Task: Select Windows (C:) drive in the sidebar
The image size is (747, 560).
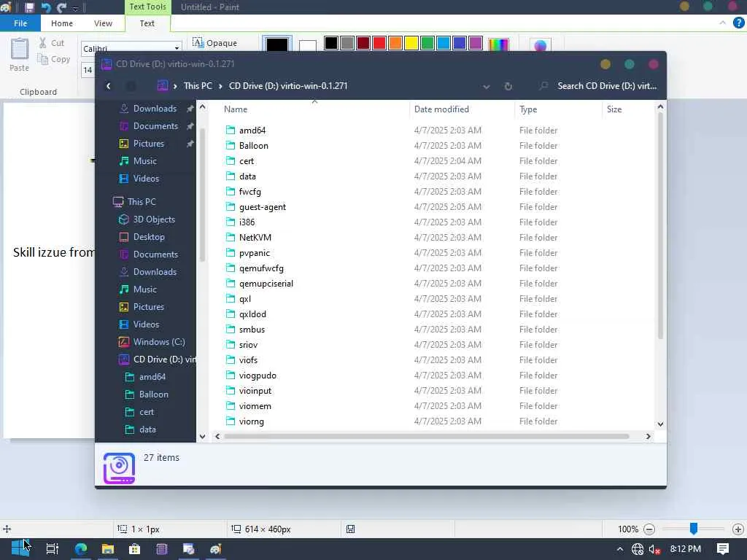Action: pos(158,342)
